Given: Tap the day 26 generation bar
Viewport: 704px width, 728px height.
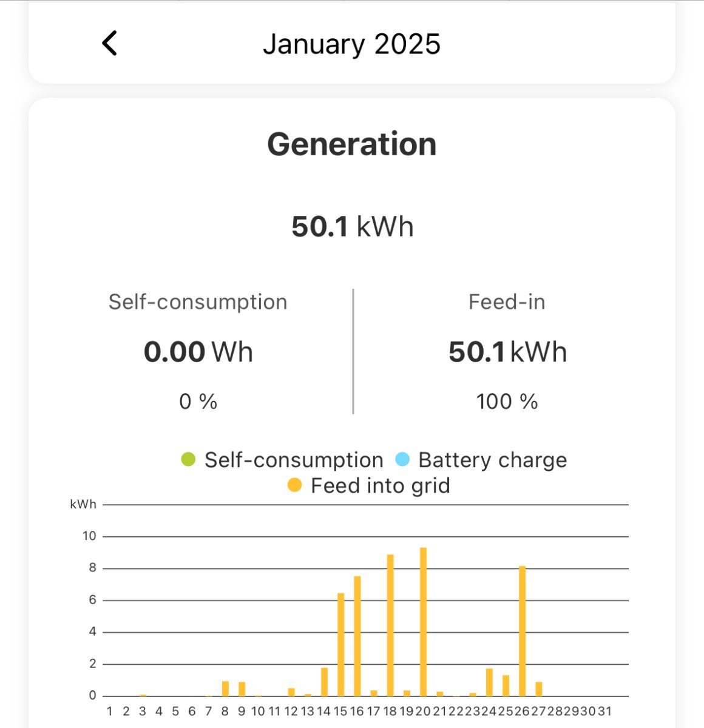Looking at the screenshot, I should pyautogui.click(x=522, y=631).
